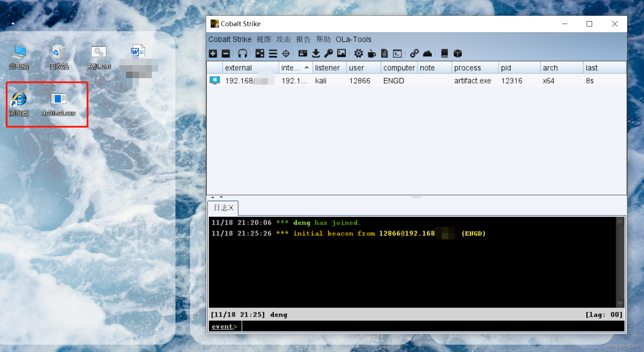Collapse split pane with up arrow
The width and height of the screenshot is (644, 352).
pos(213,197)
